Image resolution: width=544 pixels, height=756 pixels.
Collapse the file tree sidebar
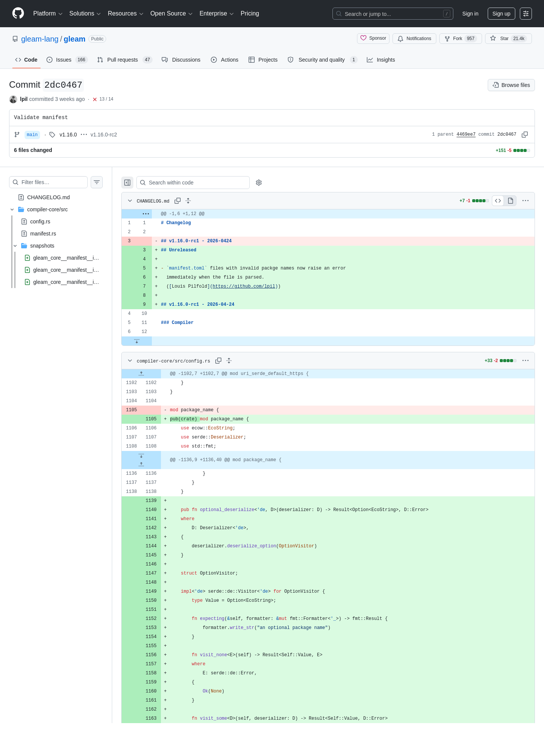127,183
